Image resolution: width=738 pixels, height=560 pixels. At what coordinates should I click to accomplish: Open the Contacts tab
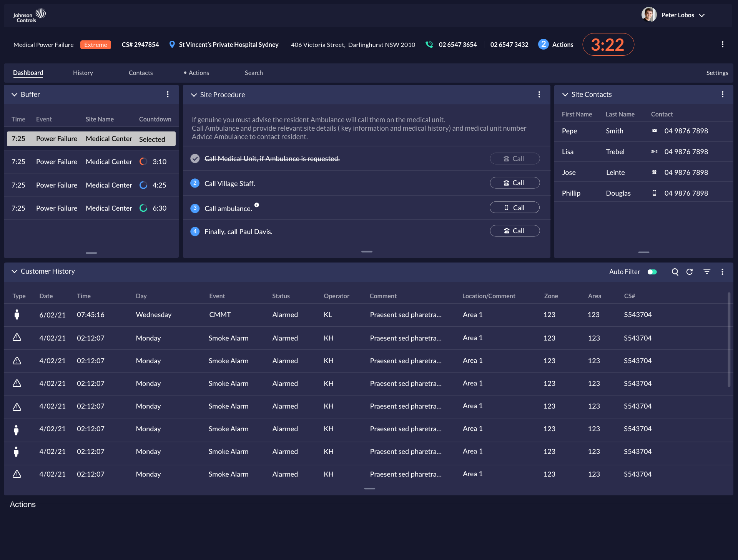tap(141, 73)
